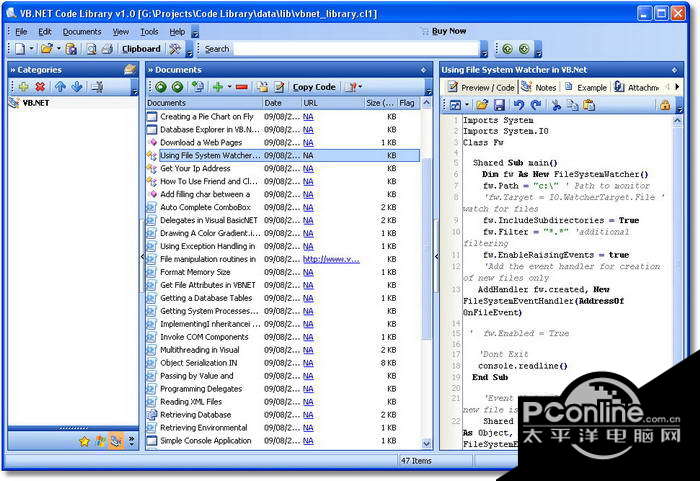Switch to the Notes tab
700x481 pixels.
pyautogui.click(x=539, y=87)
